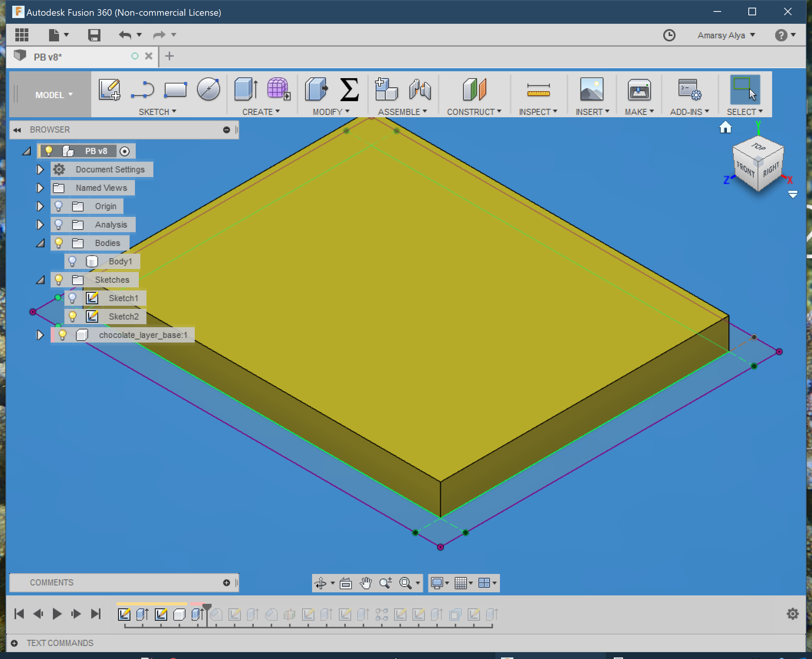Open the MODEL dropdown menu
This screenshot has width=812, height=659.
(54, 94)
